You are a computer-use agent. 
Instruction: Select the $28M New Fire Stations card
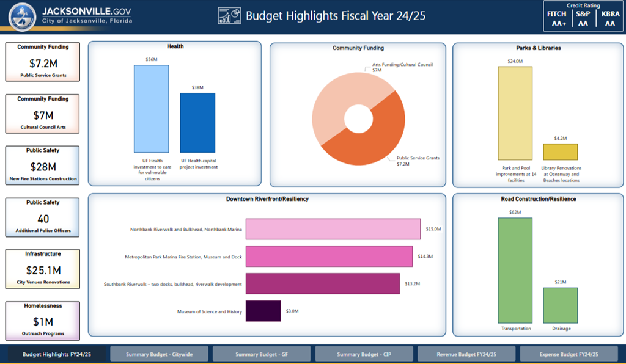(x=42, y=165)
